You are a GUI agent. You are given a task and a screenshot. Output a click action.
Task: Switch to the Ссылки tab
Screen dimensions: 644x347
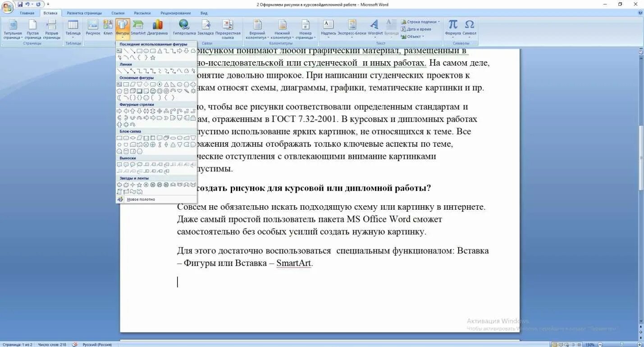118,13
